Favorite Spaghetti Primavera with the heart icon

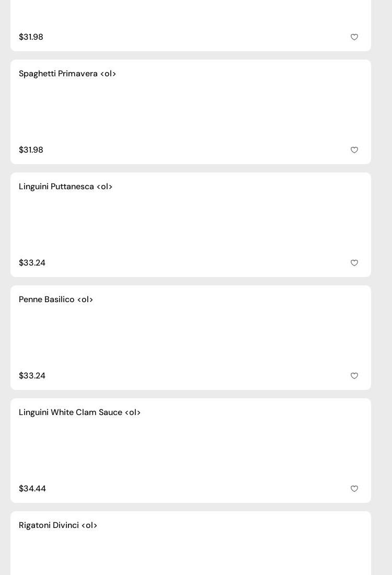[354, 150]
